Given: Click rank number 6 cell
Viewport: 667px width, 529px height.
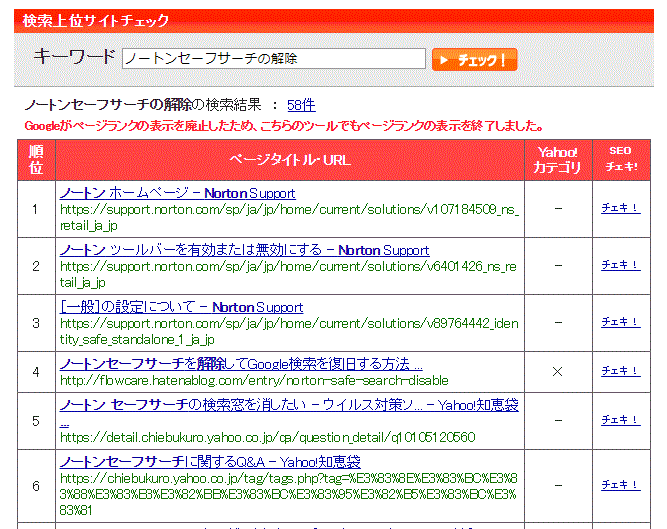Looking at the screenshot, I should pyautogui.click(x=36, y=486).
